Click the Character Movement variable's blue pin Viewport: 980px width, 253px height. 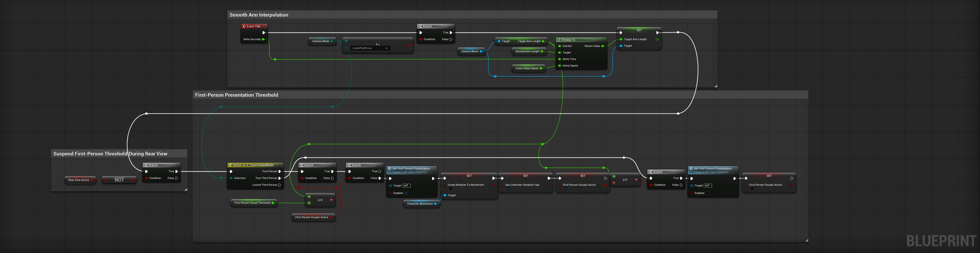click(x=435, y=204)
